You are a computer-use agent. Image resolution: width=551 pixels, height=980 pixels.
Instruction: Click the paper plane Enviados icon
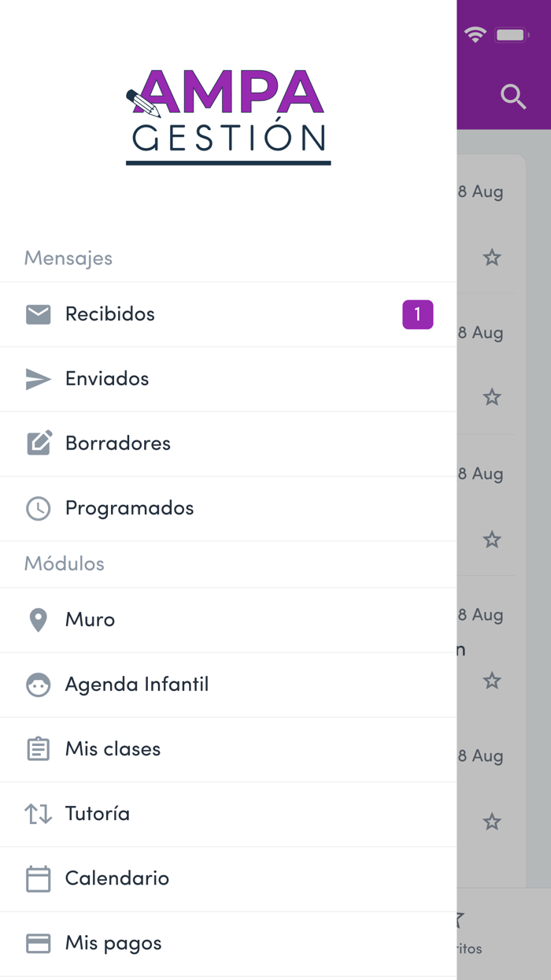[x=38, y=379]
